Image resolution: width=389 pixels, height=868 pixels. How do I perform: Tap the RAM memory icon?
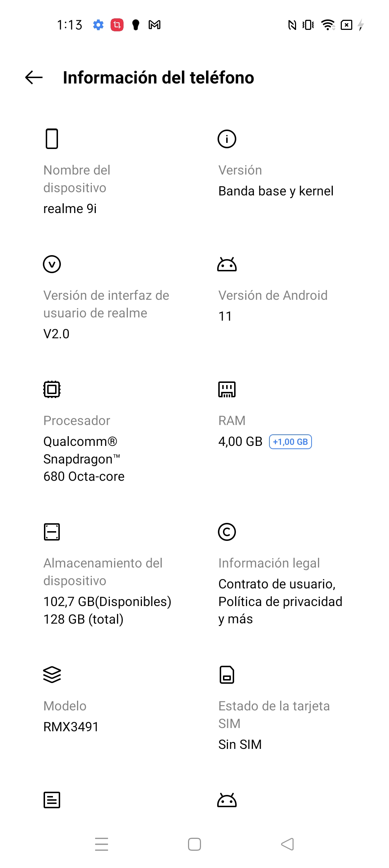coord(227,389)
